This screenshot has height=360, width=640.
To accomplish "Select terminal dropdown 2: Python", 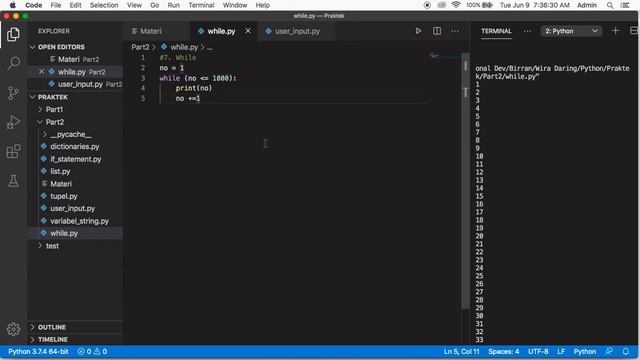I will tap(571, 31).
